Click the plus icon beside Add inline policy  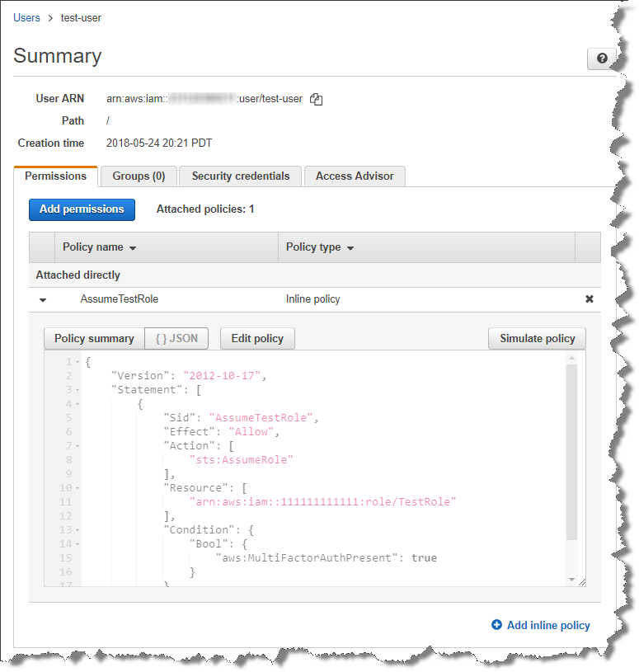[495, 625]
